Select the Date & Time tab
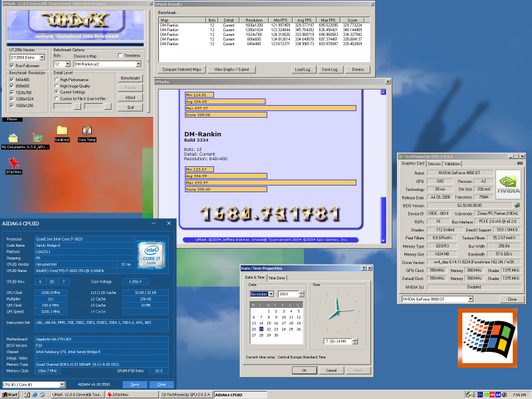532x399 pixels. tap(255, 277)
